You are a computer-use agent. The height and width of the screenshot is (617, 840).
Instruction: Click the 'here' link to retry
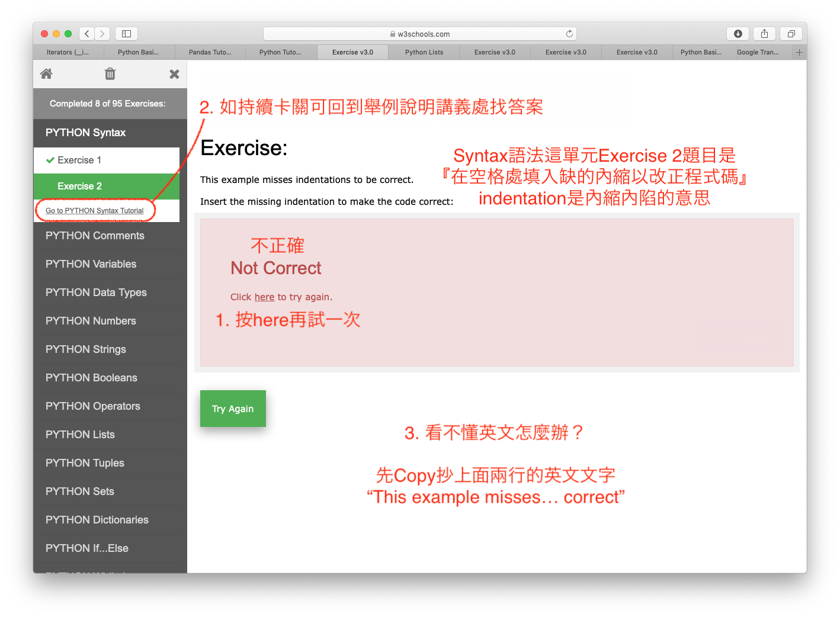(x=264, y=297)
